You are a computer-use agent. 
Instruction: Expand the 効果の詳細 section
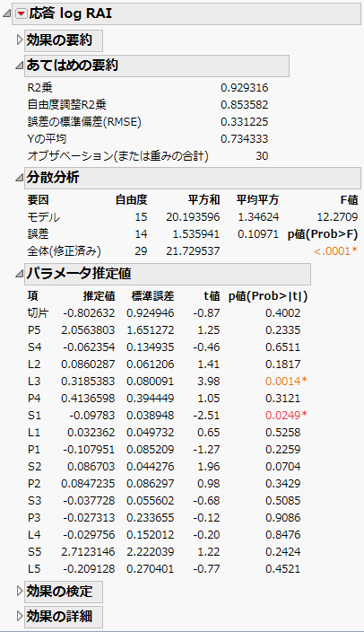click(x=20, y=617)
